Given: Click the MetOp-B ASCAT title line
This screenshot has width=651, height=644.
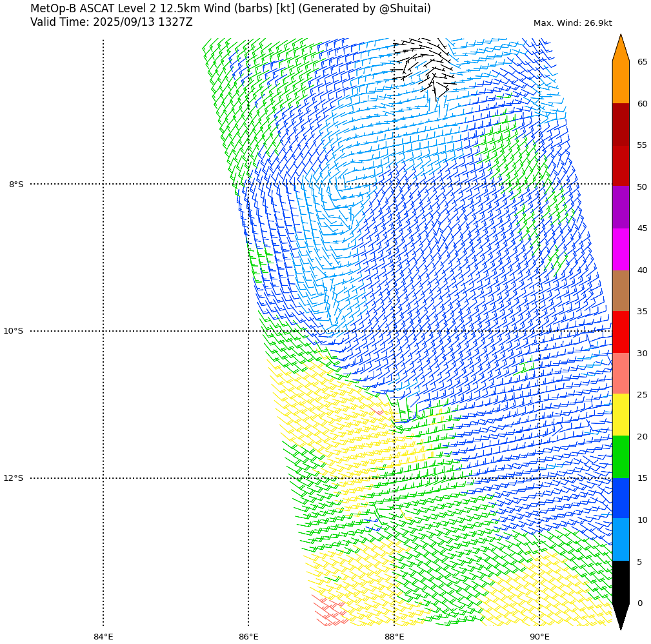Looking at the screenshot, I should 230,8.
